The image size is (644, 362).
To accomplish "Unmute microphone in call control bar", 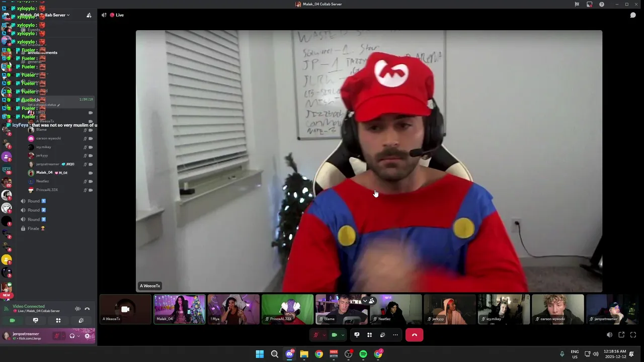I will [316, 335].
